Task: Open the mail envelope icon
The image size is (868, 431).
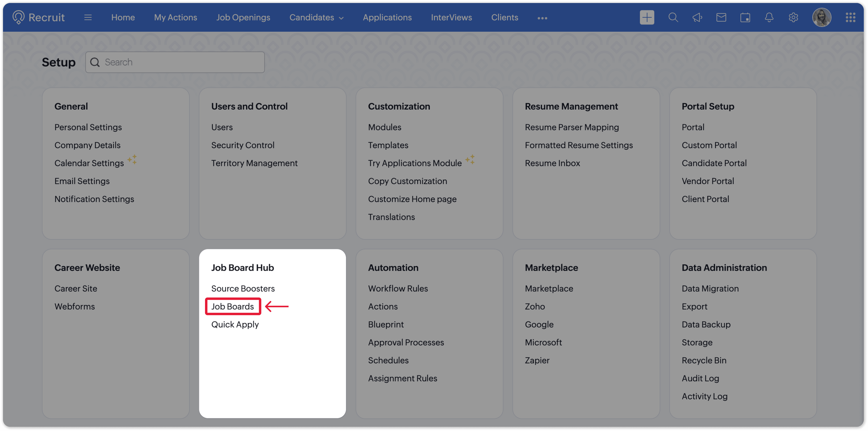Action: (x=721, y=18)
